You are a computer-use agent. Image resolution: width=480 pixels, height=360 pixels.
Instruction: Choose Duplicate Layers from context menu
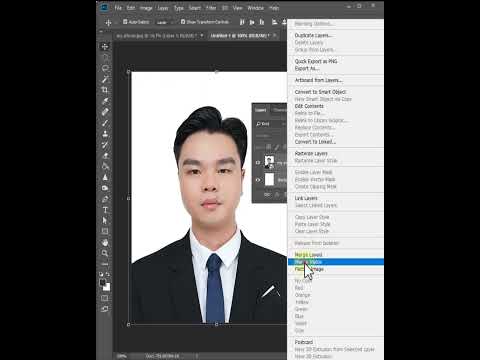coord(313,35)
